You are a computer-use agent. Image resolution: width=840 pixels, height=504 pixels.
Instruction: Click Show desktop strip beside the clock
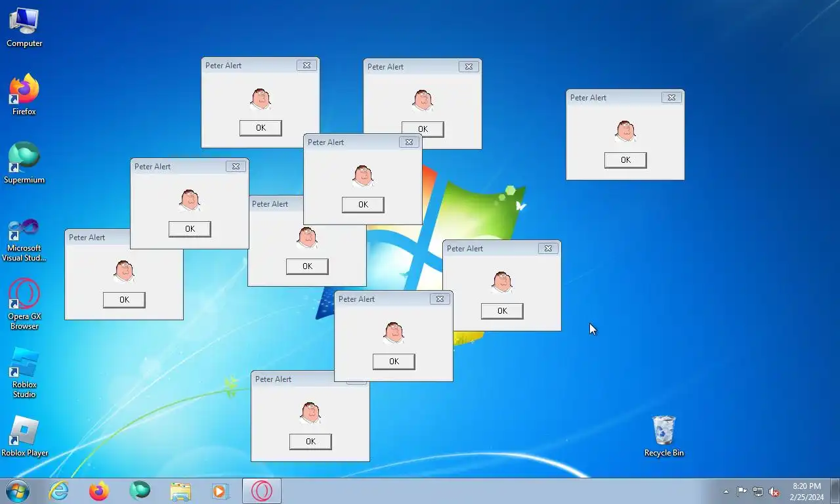(835, 492)
